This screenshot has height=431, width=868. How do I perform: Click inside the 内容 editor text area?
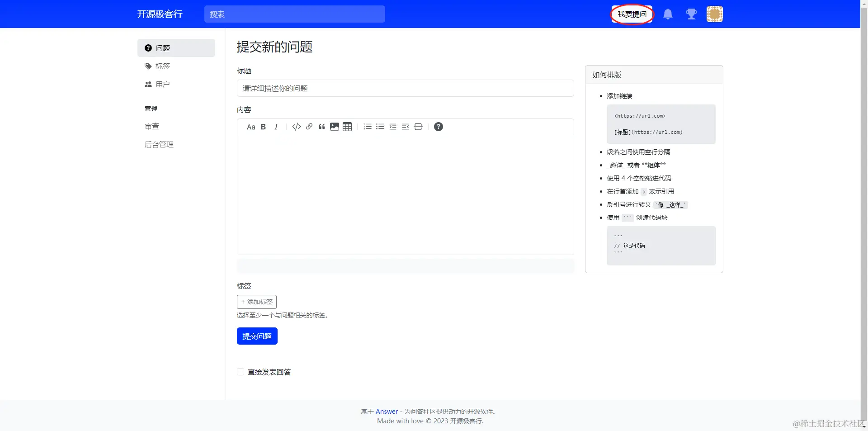(406, 195)
